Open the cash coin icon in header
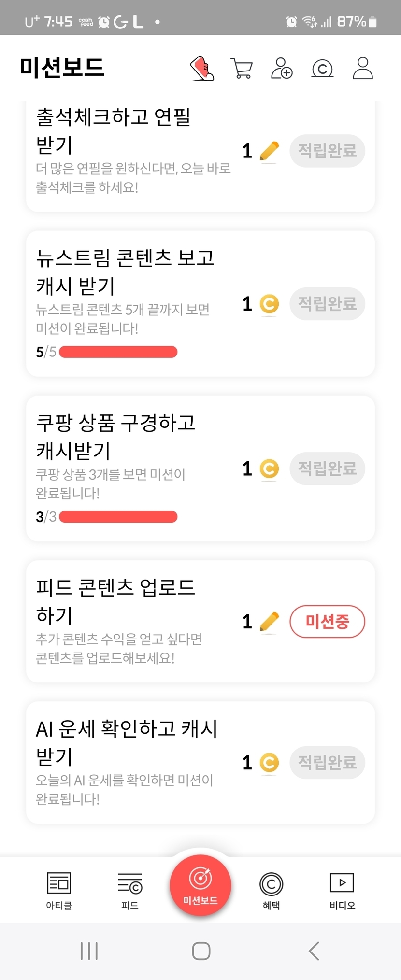This screenshot has width=401, height=980. (322, 69)
